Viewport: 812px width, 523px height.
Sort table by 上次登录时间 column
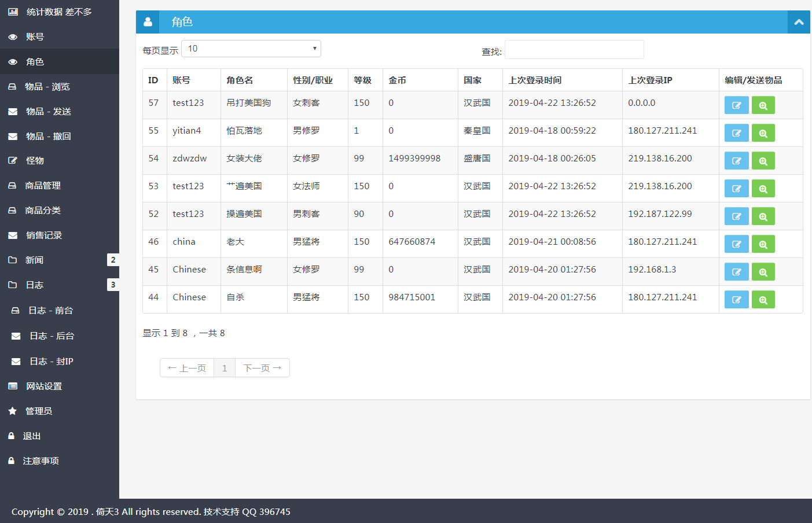563,80
